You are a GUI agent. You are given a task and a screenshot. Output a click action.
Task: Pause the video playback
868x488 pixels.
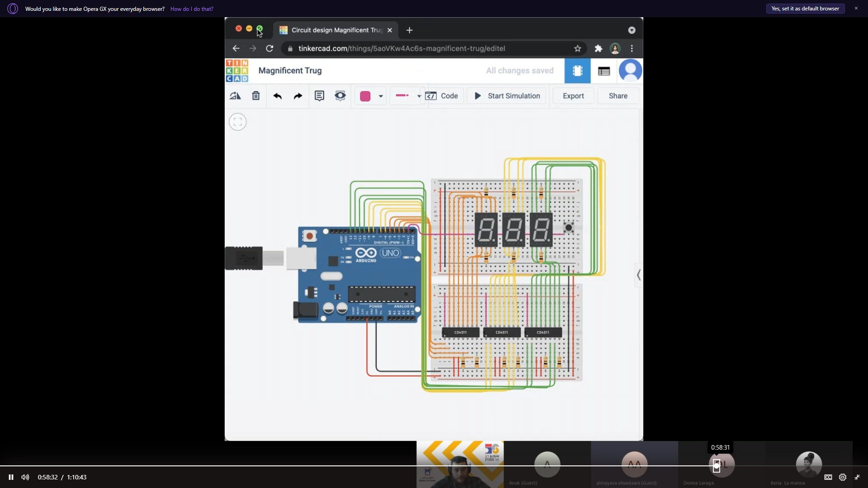coord(11,477)
